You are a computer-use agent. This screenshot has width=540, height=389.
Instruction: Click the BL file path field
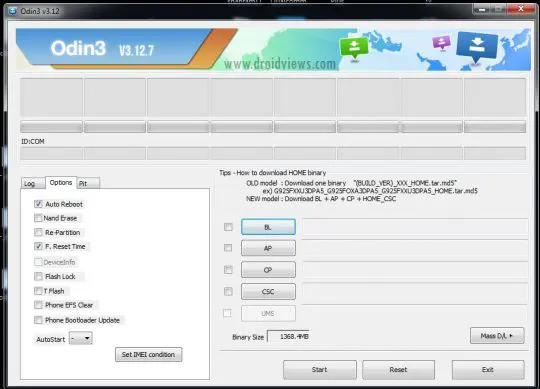(x=415, y=227)
